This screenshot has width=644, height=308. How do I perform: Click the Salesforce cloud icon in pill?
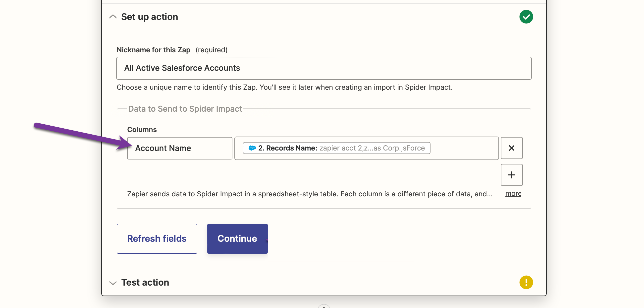[252, 148]
